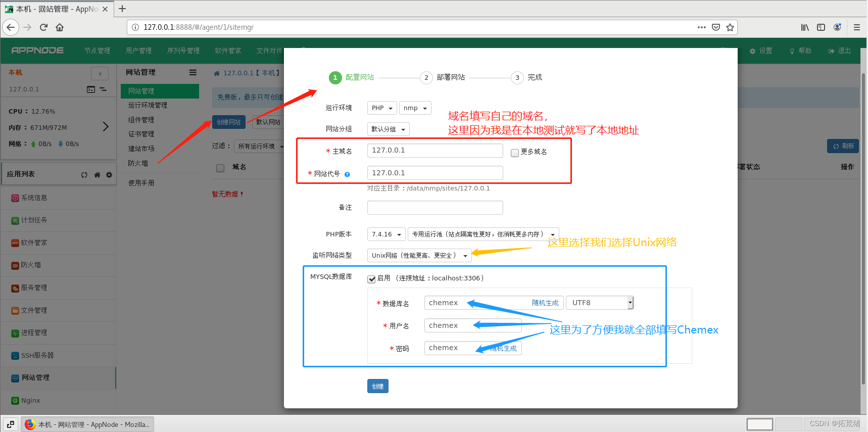Toggle select-all checkbox in 域名 table header
Screen dimensions: 868x432
click(x=220, y=168)
